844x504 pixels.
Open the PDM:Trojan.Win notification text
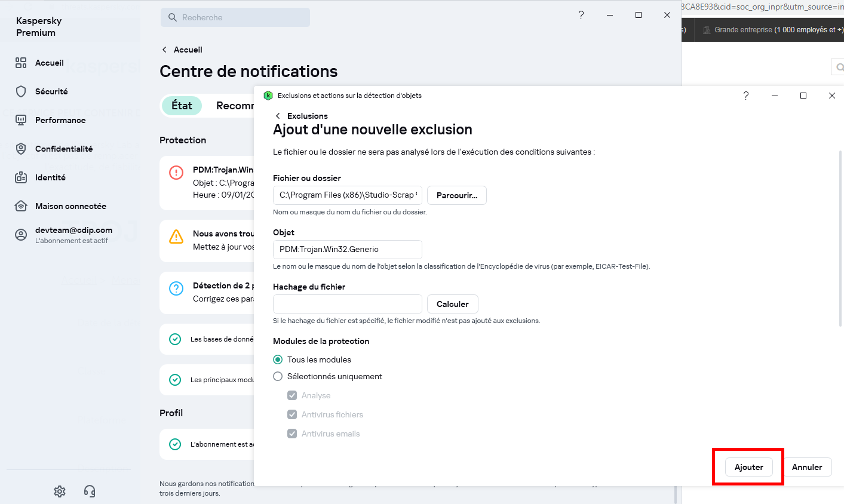223,170
